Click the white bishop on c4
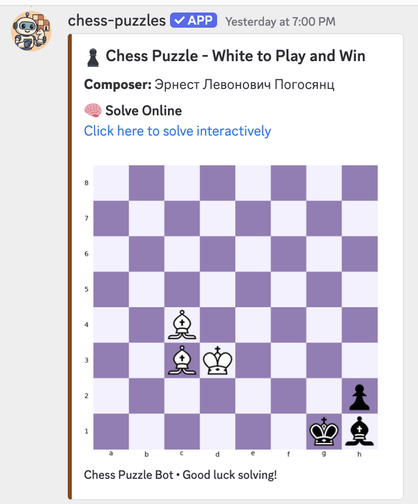The height and width of the screenshot is (504, 418). click(x=182, y=325)
